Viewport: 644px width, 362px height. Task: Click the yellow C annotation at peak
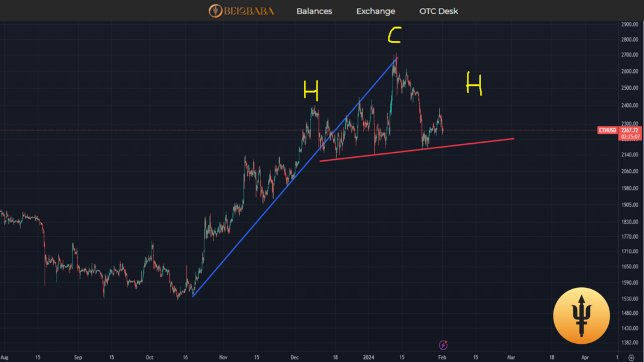point(394,36)
